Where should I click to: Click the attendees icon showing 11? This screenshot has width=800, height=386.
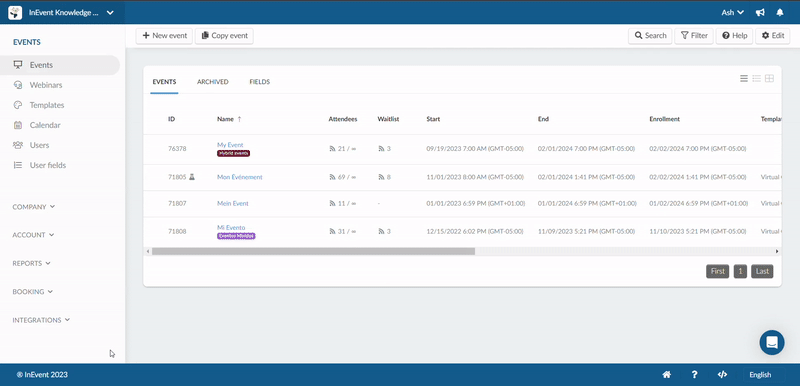333,203
